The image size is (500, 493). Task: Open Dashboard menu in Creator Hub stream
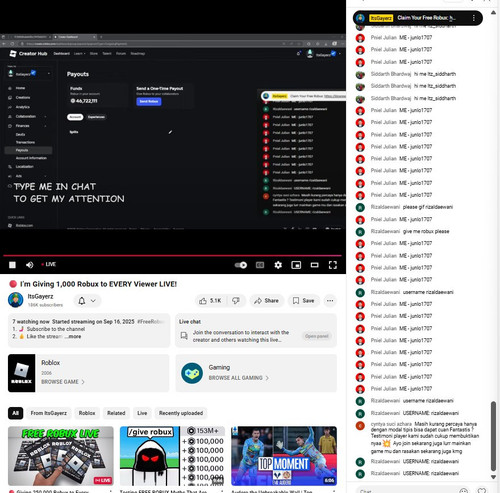pos(62,54)
